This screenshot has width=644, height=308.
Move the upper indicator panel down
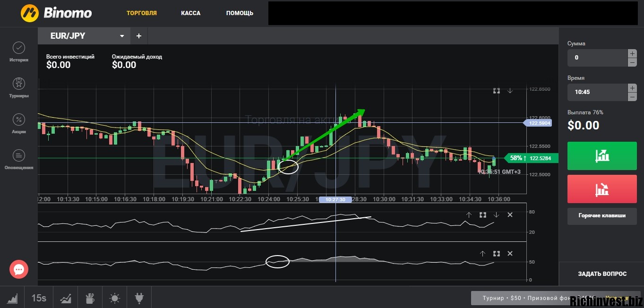coord(496,215)
